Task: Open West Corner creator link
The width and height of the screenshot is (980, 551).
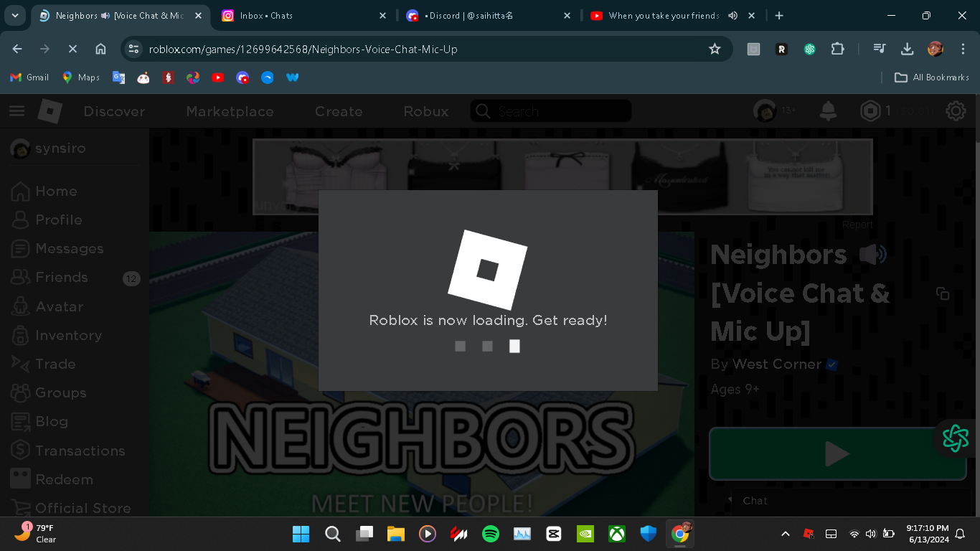Action: [776, 364]
